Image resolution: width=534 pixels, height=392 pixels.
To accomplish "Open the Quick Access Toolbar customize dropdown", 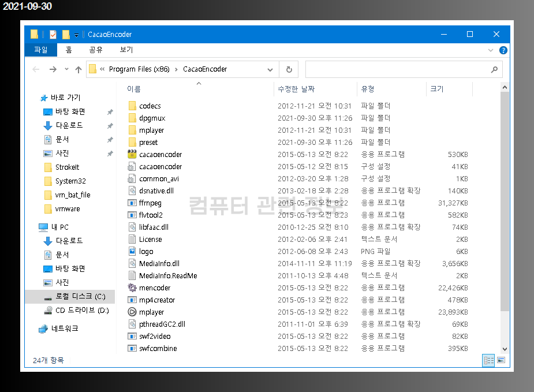I will (76, 35).
